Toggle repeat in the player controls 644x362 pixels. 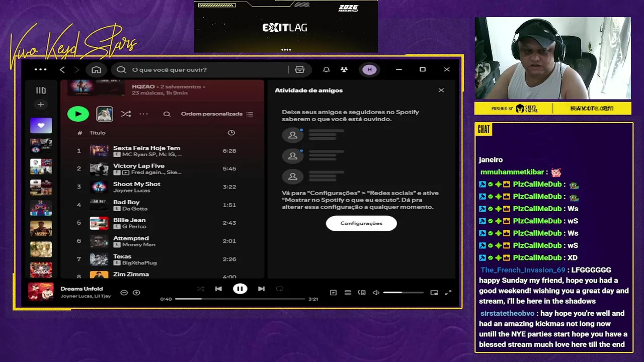coord(280,289)
